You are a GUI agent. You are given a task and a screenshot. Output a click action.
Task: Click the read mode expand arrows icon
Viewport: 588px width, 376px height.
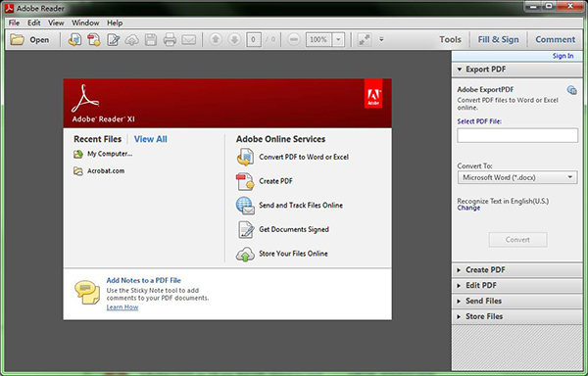[x=365, y=39]
